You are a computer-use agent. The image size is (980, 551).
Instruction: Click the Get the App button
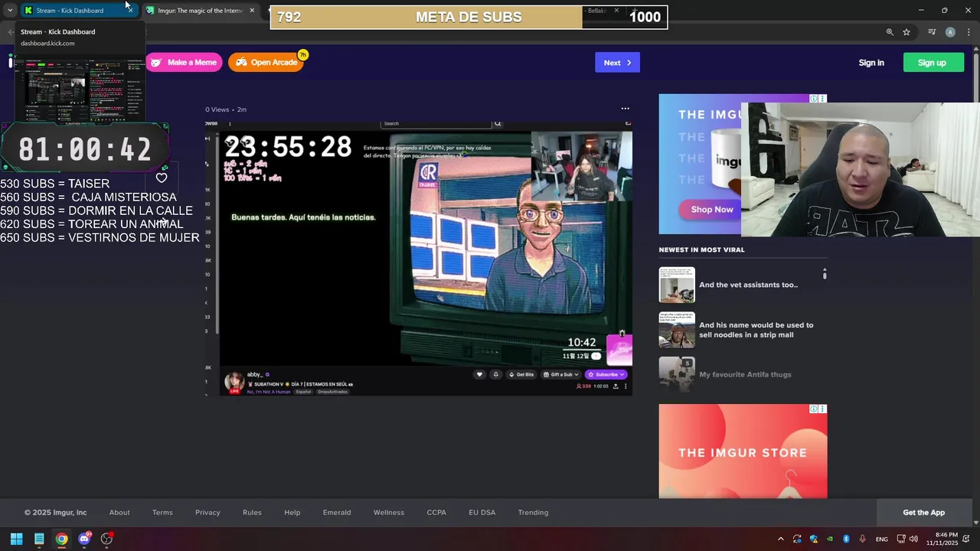tap(924, 513)
